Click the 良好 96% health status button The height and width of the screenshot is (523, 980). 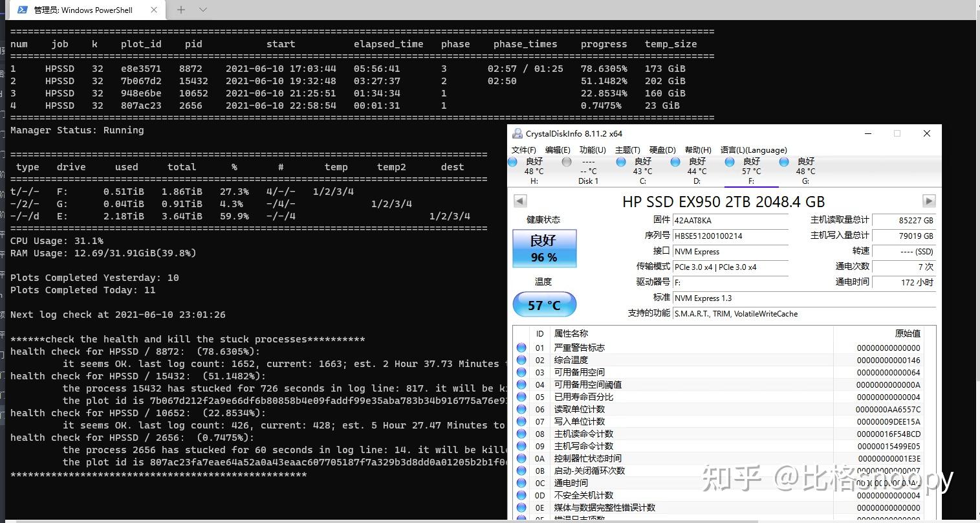point(544,249)
